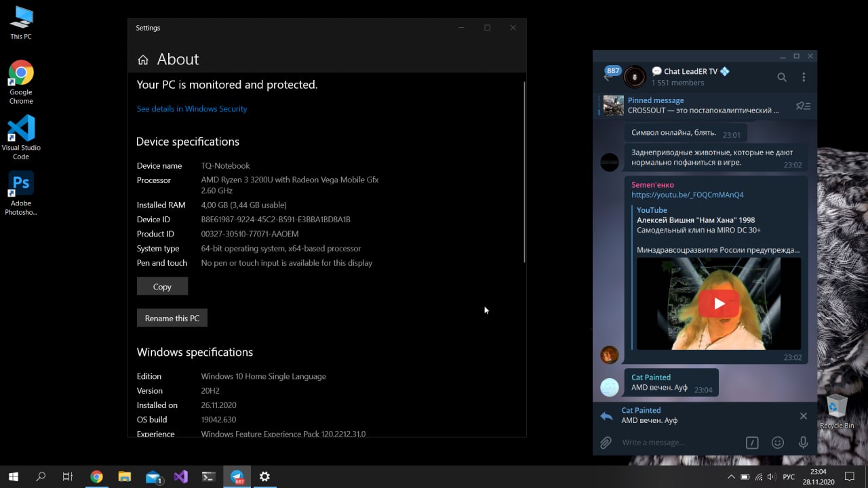Image resolution: width=868 pixels, height=488 pixels.
Task: Attach a file in Telegram
Action: pyautogui.click(x=606, y=443)
